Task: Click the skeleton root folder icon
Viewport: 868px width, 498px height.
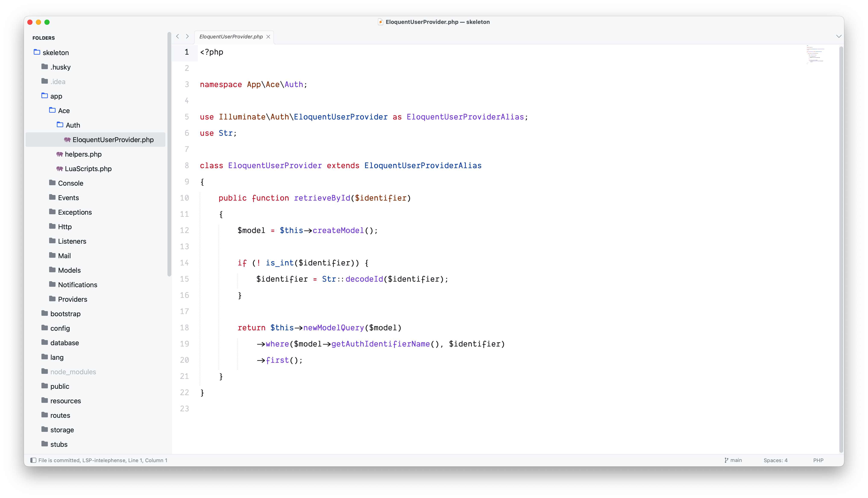Action: coord(37,52)
